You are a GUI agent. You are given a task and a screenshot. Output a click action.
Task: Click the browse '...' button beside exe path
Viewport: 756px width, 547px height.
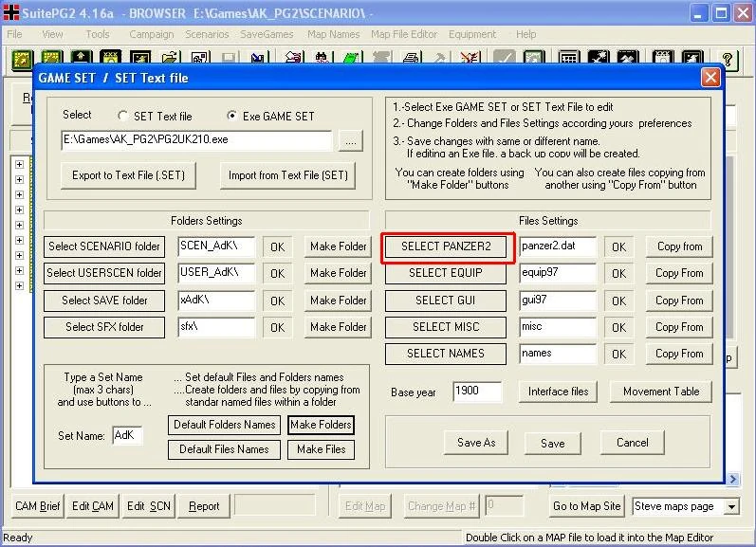[351, 141]
